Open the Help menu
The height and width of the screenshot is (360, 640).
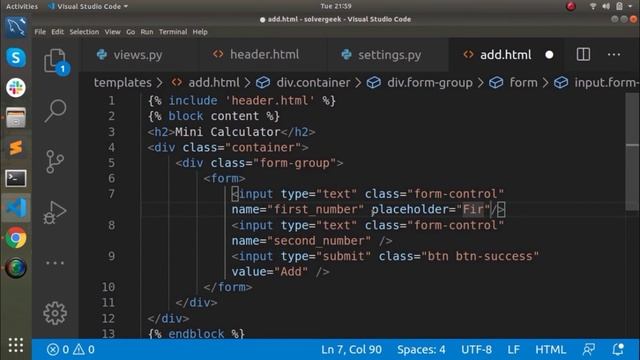tap(200, 32)
